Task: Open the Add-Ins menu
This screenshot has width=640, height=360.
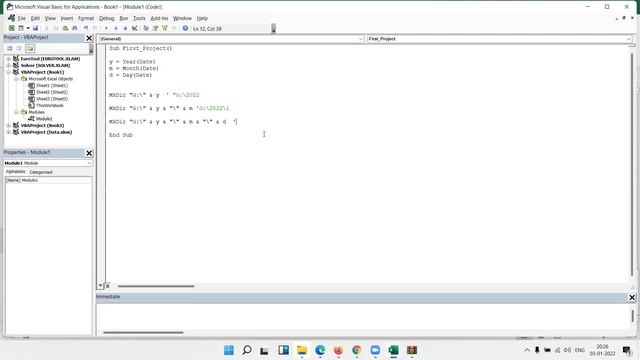Action: (x=159, y=18)
